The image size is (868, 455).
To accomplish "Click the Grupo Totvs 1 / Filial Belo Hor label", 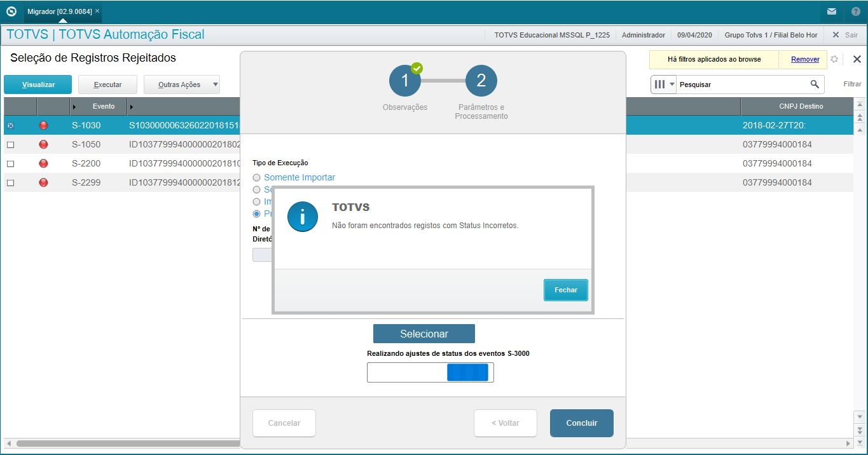I will click(x=771, y=35).
